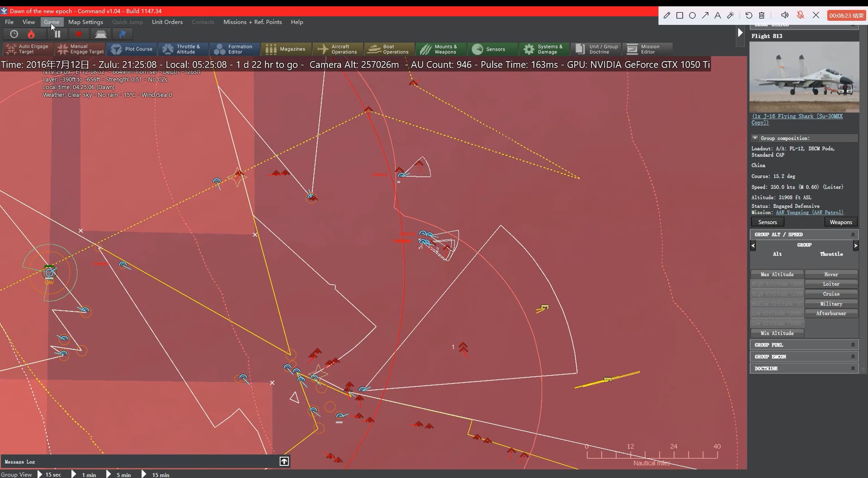This screenshot has height=478, width=868.
Task: Select the rectangle annotation tool
Action: [x=679, y=15]
